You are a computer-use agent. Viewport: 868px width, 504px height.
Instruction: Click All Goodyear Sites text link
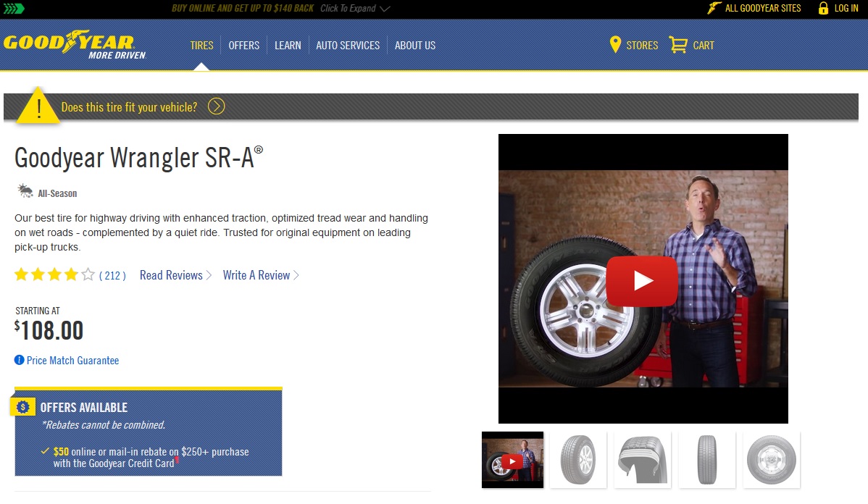pos(763,8)
